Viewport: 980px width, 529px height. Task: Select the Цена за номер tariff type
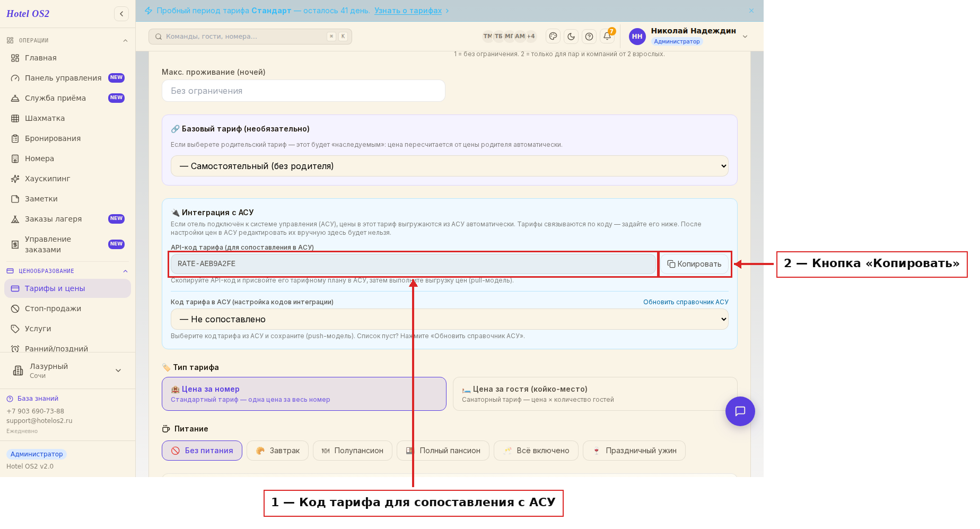pos(304,394)
